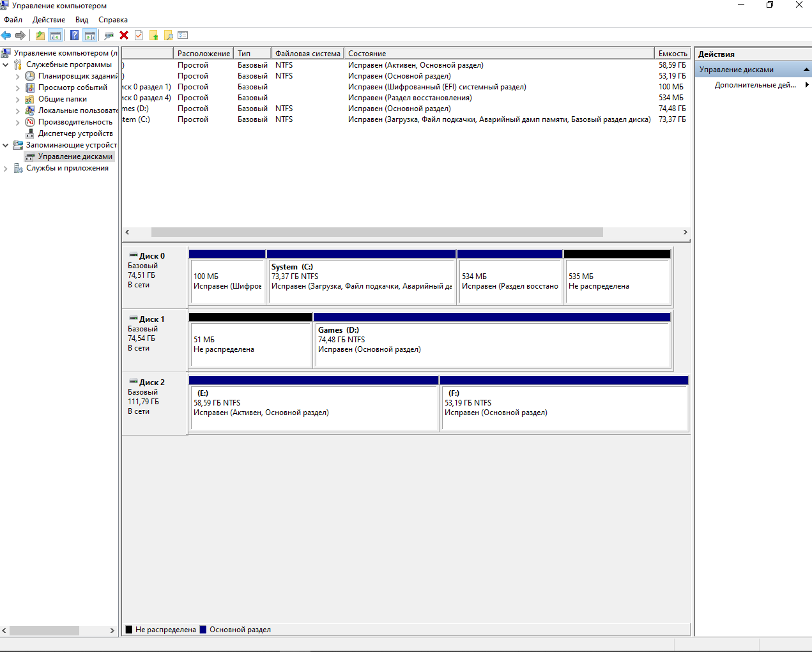
Task: Select the EFI system partition row
Action: 406,87
